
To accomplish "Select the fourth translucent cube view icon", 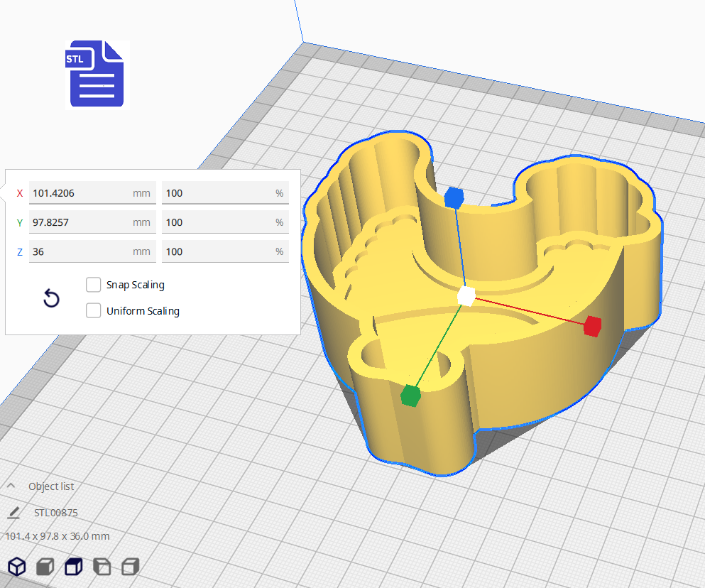I will pyautogui.click(x=101, y=566).
